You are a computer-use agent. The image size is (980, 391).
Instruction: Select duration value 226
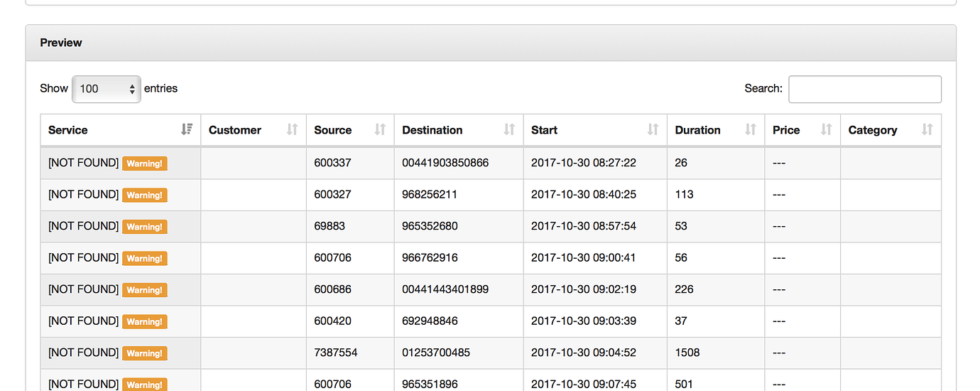(x=684, y=289)
